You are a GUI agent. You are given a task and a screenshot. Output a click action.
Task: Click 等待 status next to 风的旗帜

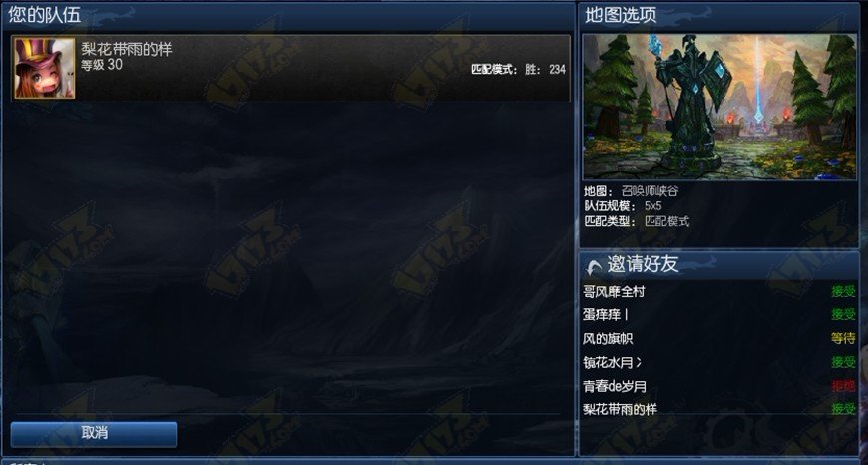tap(843, 338)
